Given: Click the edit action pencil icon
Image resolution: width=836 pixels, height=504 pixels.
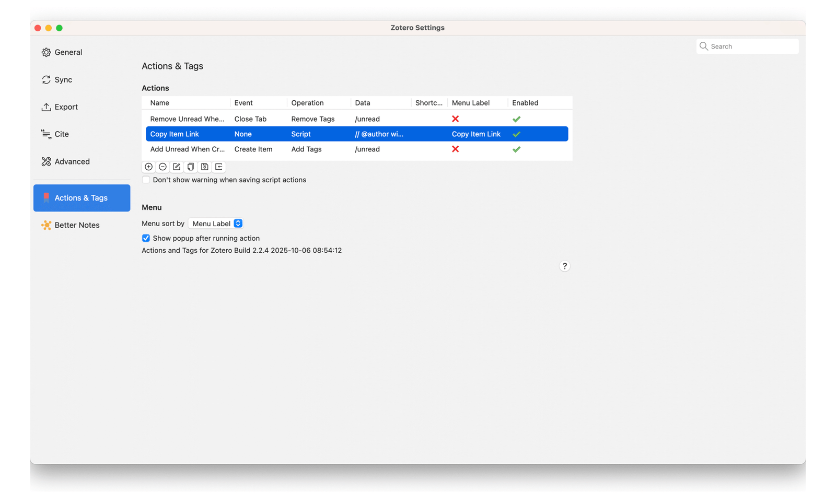Looking at the screenshot, I should tap(177, 167).
